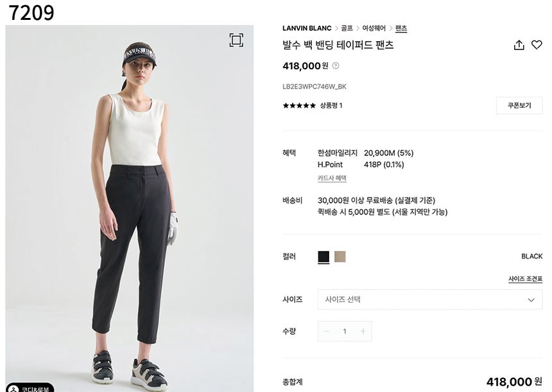Screen dimensions: 552x392
Task: View coupons with 쿠폰보기 button
Action: pyautogui.click(x=519, y=106)
